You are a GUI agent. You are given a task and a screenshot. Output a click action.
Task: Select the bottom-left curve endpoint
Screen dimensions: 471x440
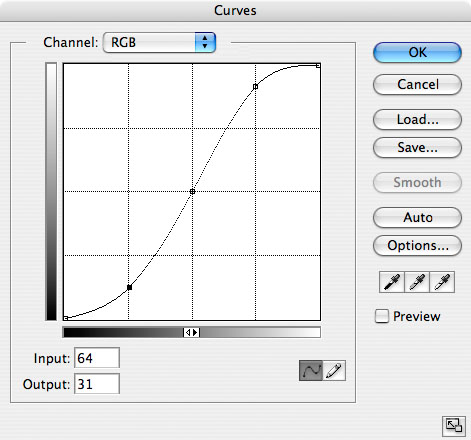click(66, 318)
